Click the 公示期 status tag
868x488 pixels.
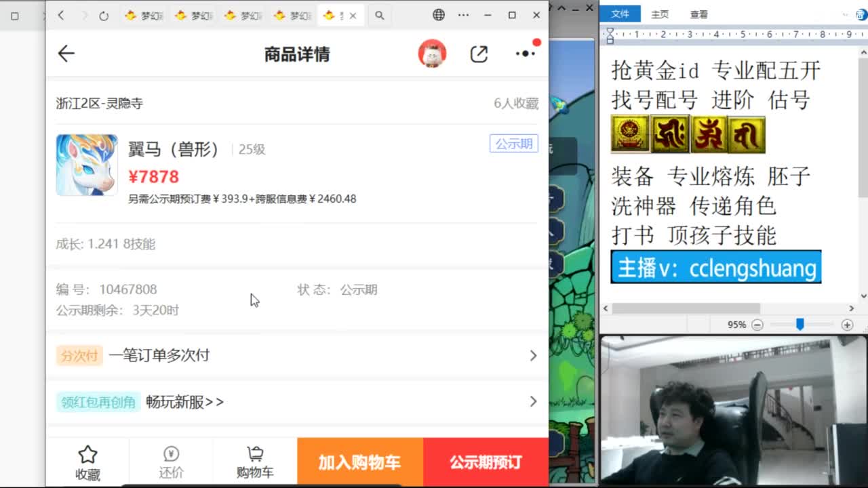click(x=514, y=144)
